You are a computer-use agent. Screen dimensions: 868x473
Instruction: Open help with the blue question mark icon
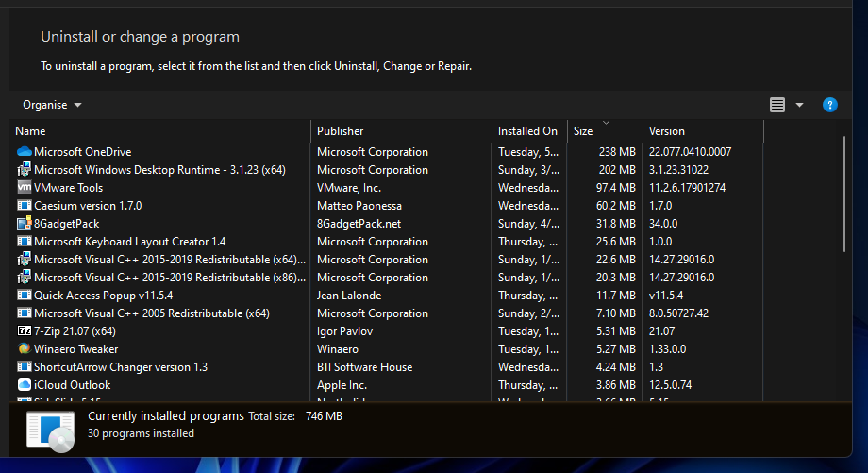[x=830, y=105]
